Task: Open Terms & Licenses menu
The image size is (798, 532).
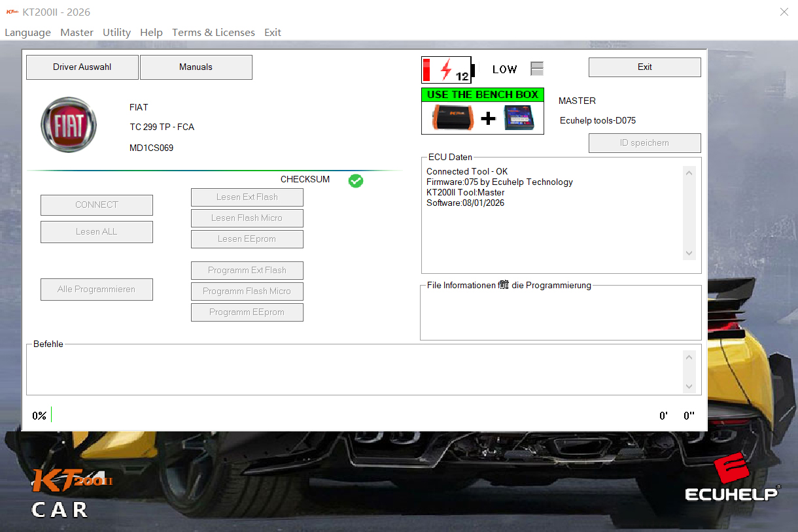Action: pyautogui.click(x=213, y=32)
